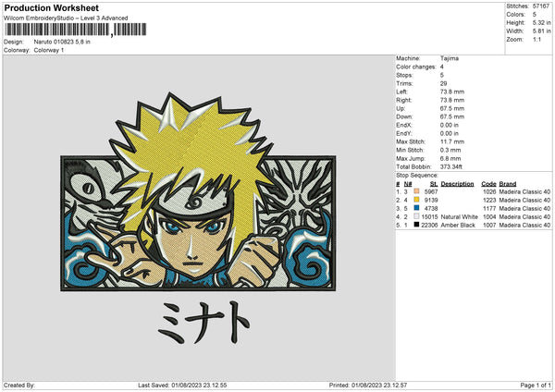The height and width of the screenshot is (392, 555).
Task: Click the 'N#' column header
Action: click(x=408, y=184)
